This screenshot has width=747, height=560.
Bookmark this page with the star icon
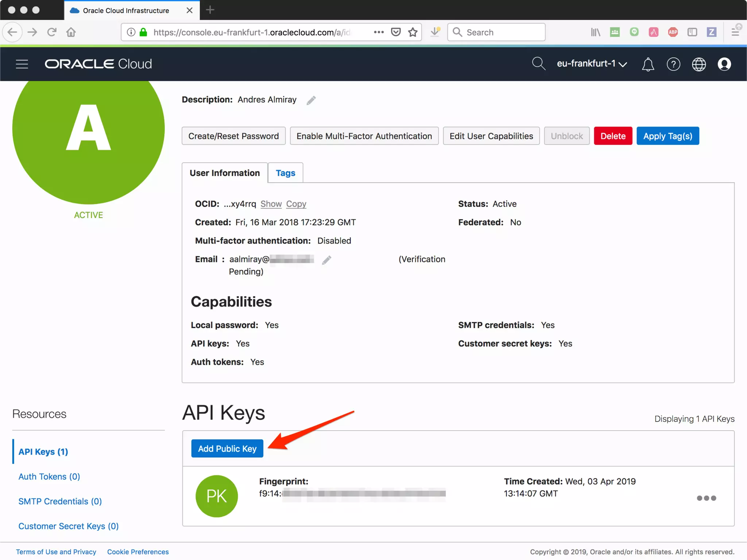tap(413, 32)
